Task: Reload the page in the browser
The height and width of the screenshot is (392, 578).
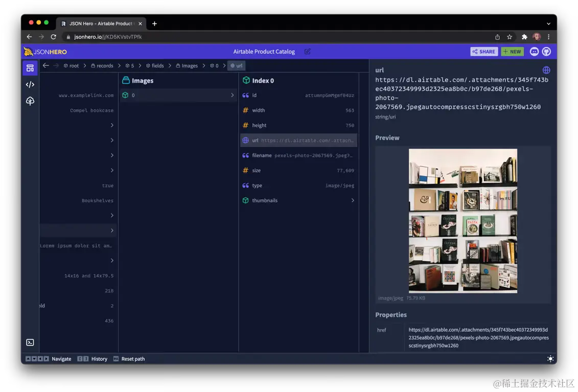Action: click(54, 37)
